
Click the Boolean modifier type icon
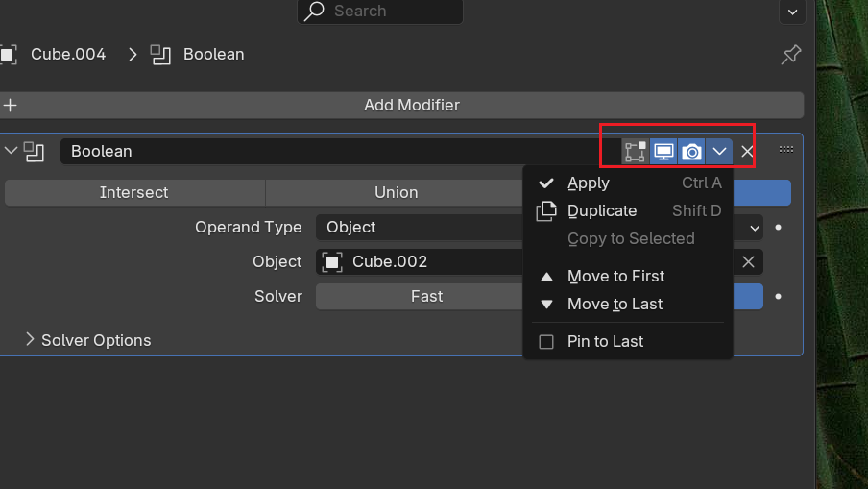coord(34,152)
